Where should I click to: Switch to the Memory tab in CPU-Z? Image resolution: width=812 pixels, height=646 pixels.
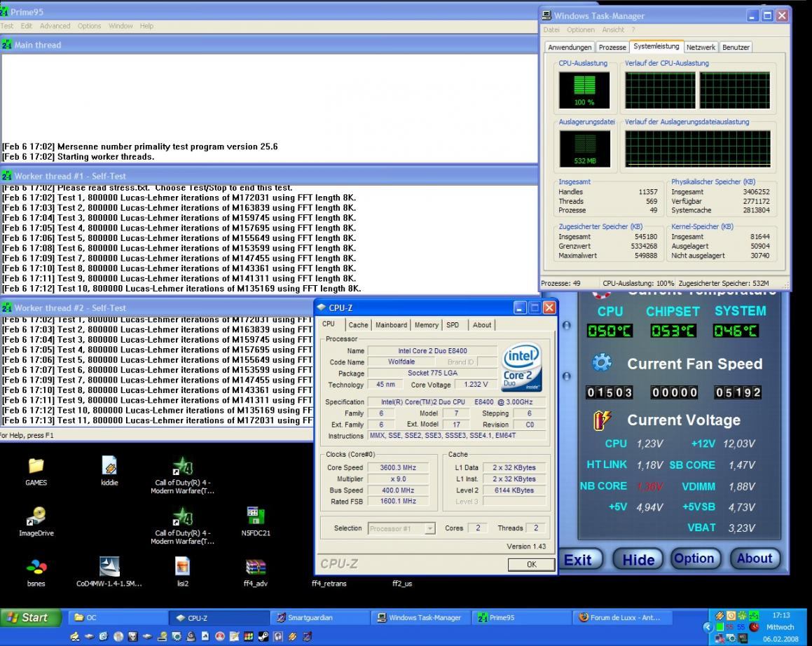tap(426, 325)
